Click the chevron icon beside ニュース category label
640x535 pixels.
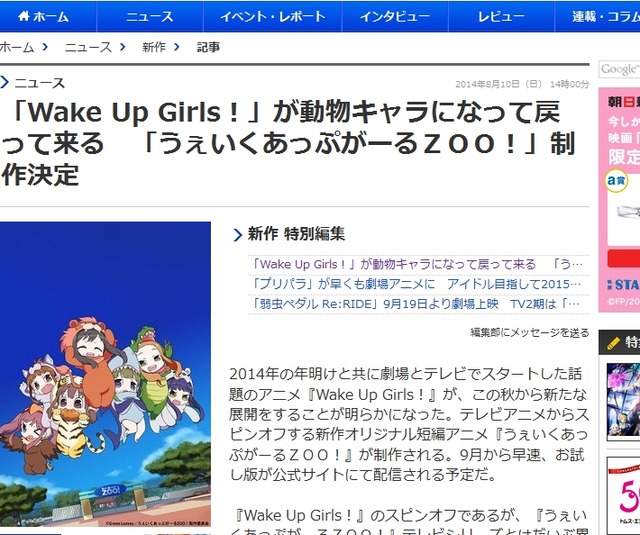tap(4, 82)
